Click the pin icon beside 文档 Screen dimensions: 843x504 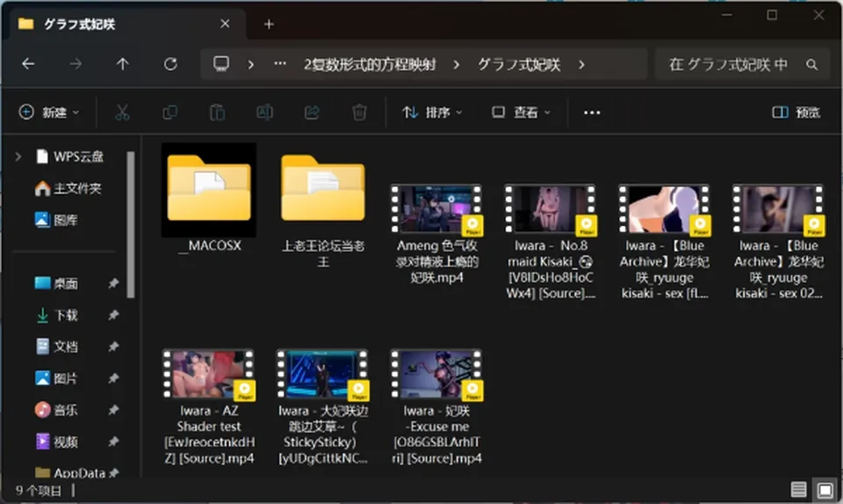(113, 347)
